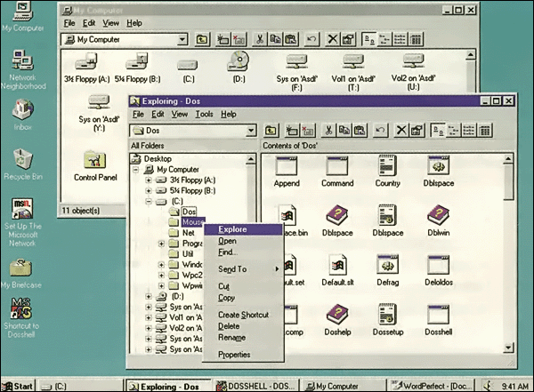This screenshot has height=392, width=534.
Task: Expand the 3½ Floppy (A:) tree node
Action: pyautogui.click(x=149, y=180)
